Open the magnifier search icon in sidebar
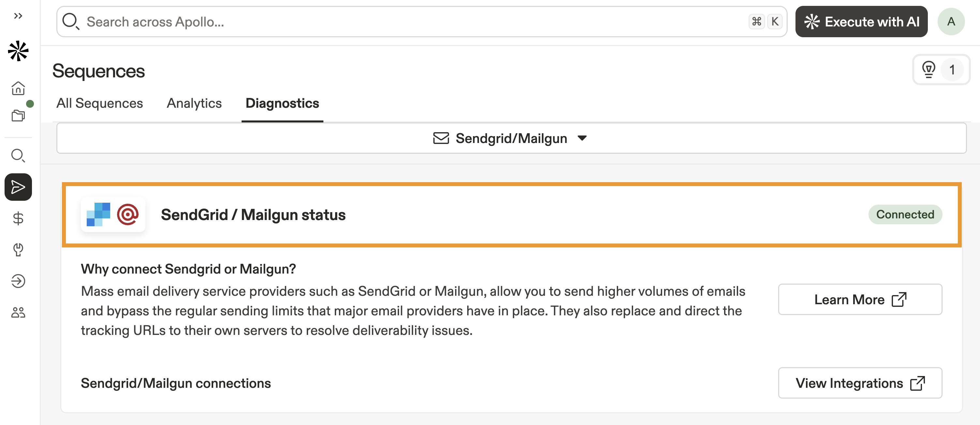This screenshot has width=980, height=425. pos(18,155)
